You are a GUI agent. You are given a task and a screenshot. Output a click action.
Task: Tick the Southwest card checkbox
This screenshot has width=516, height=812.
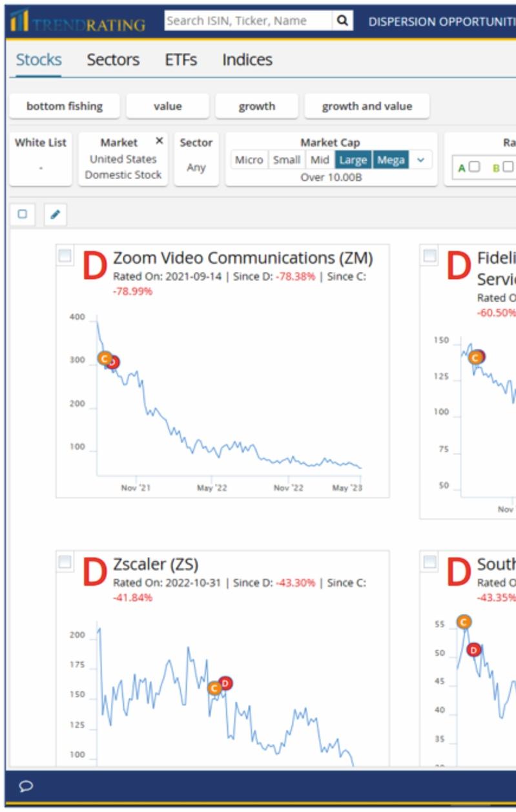429,562
